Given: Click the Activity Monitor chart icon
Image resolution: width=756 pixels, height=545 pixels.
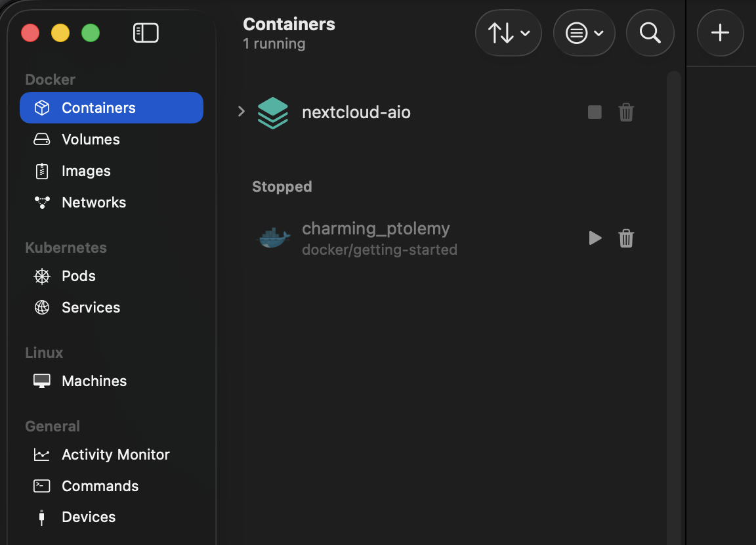Looking at the screenshot, I should (x=42, y=454).
